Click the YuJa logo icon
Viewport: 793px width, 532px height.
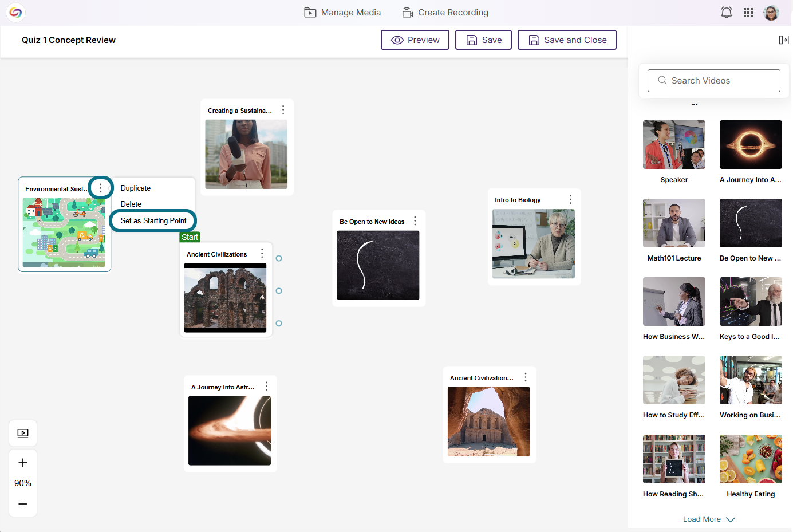tap(16, 12)
